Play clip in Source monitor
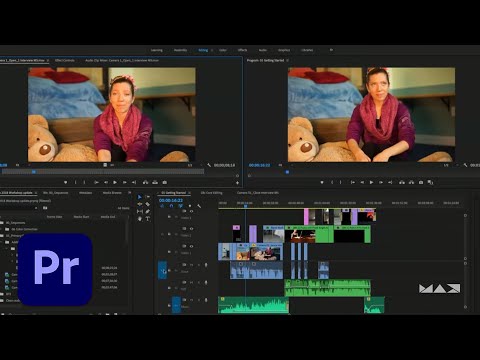This screenshot has height=360, width=480. [x=115, y=182]
